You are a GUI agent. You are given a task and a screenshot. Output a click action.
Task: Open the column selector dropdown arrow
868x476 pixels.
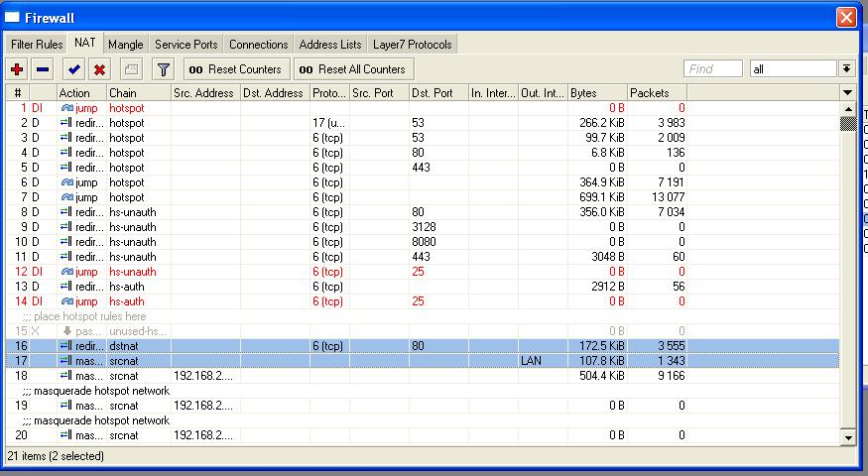pos(847,92)
